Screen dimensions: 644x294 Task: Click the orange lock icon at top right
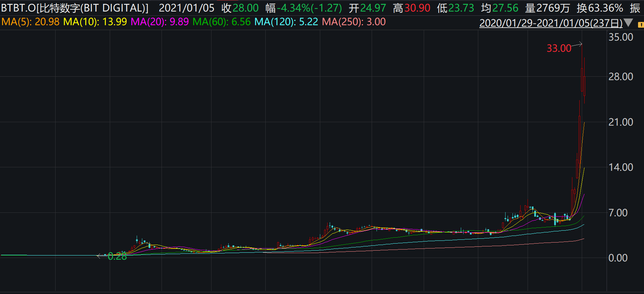point(641,25)
